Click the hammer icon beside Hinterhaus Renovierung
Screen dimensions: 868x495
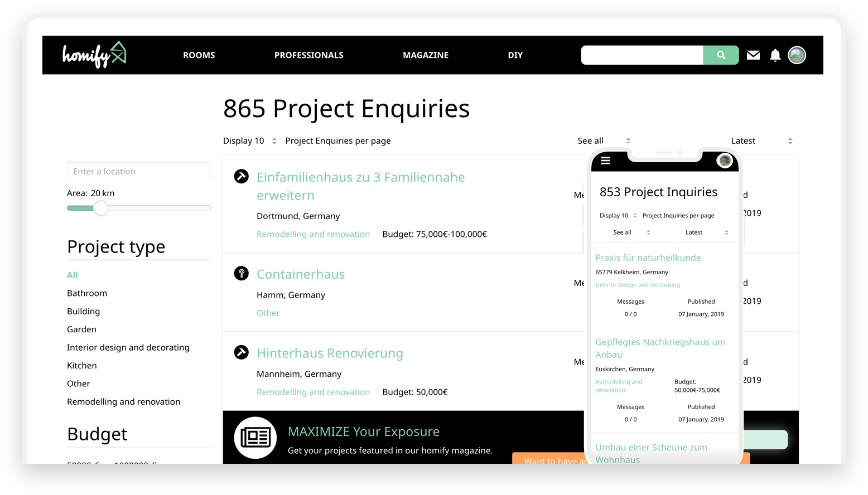point(242,352)
